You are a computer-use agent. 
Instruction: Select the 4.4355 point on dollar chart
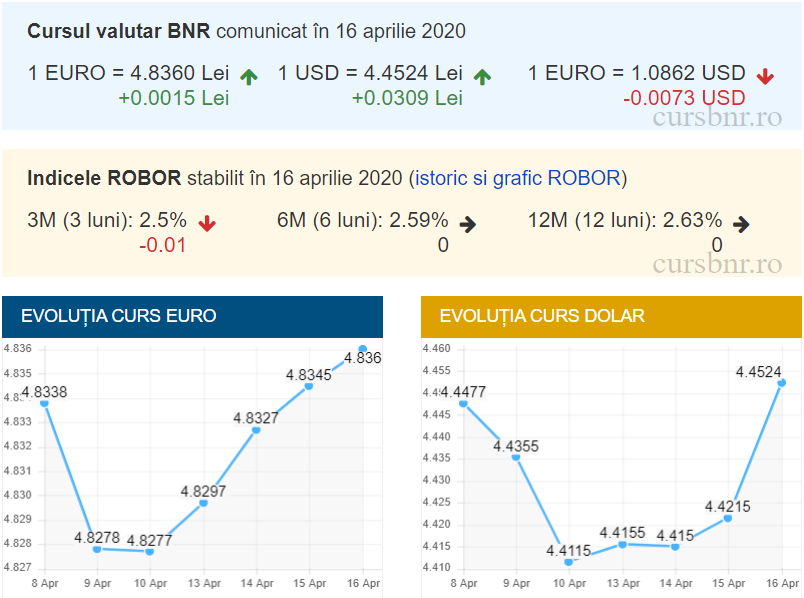pyautogui.click(x=516, y=457)
